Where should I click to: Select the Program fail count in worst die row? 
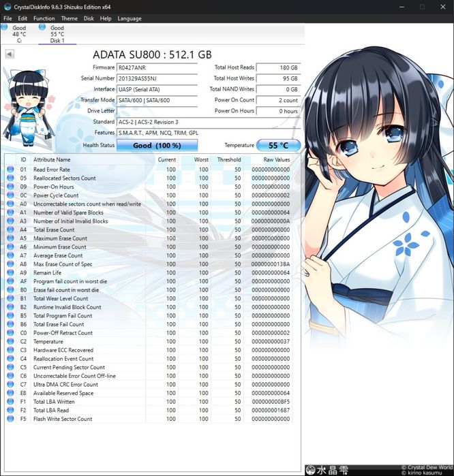click(149, 281)
